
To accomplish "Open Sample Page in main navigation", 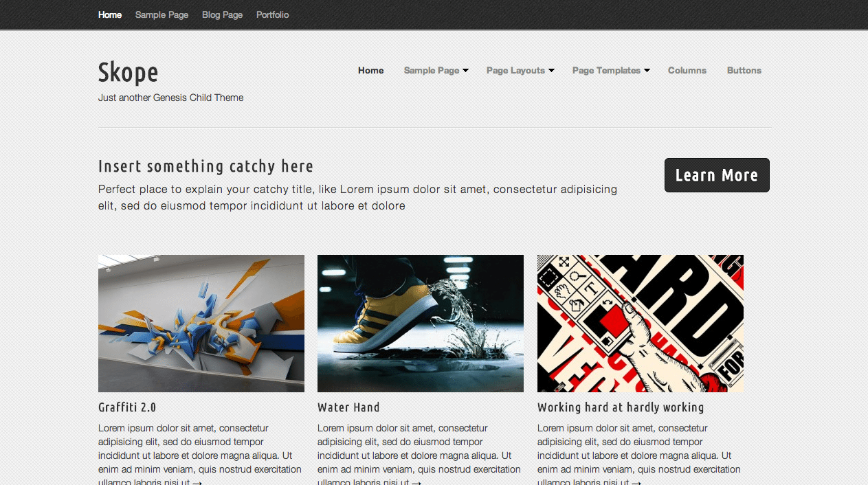I will pos(432,70).
